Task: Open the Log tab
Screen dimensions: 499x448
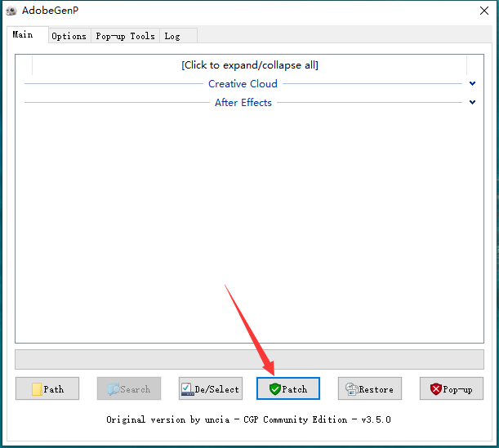Action: (x=178, y=36)
